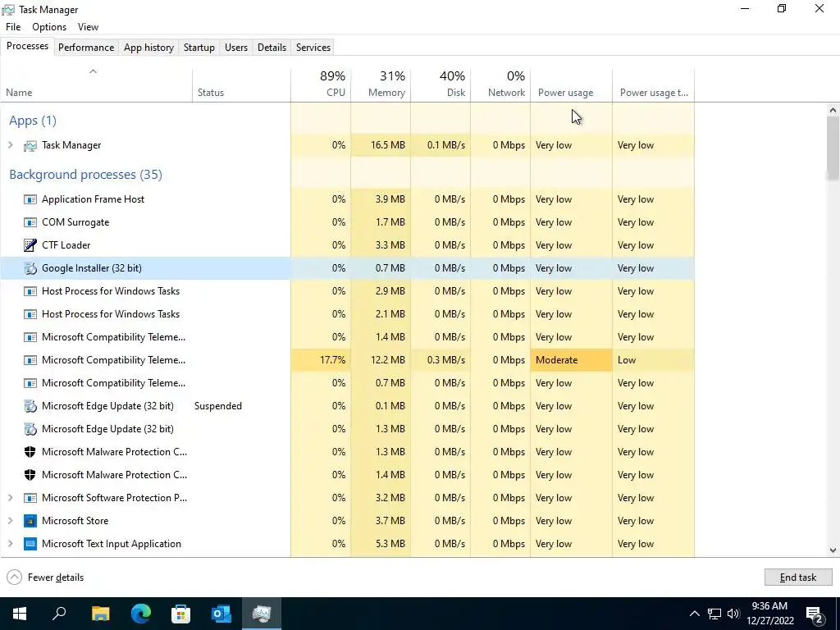Click the vertical scrollbar thumb

coord(833,148)
